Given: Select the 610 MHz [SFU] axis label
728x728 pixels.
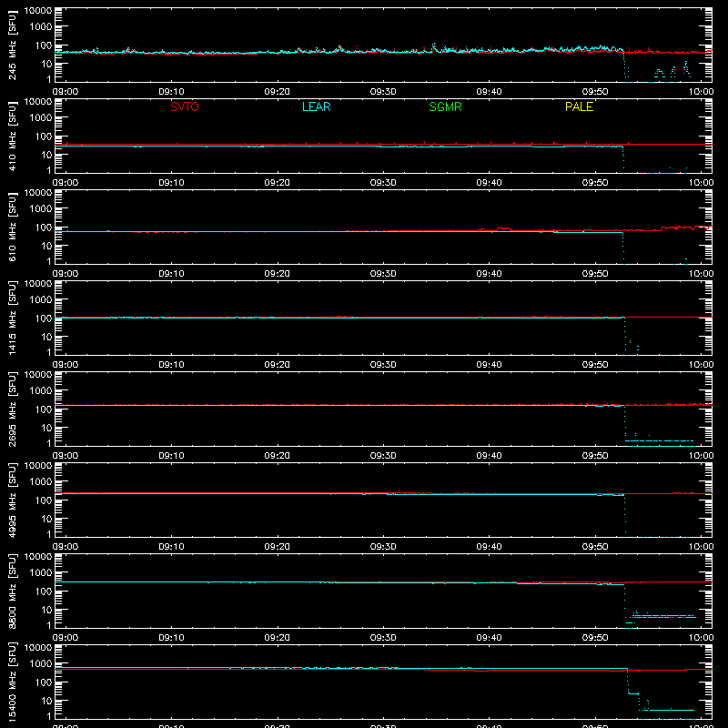Looking at the screenshot, I should pyautogui.click(x=13, y=227).
